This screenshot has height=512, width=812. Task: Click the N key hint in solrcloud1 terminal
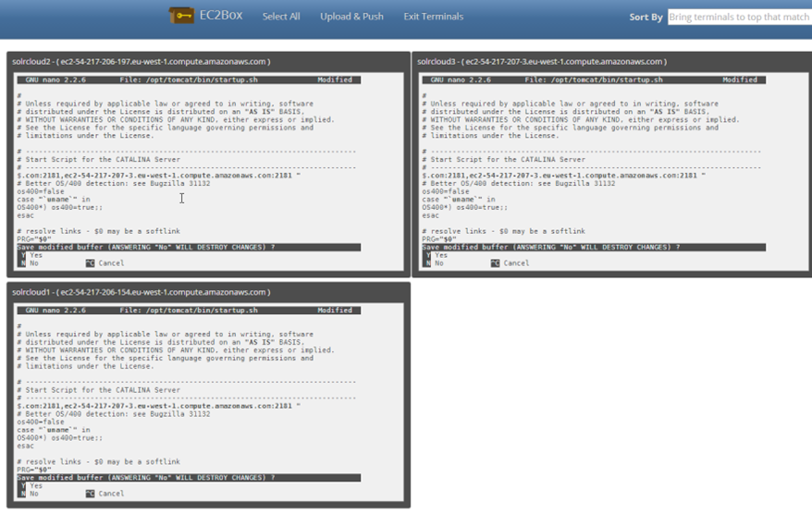click(23, 494)
